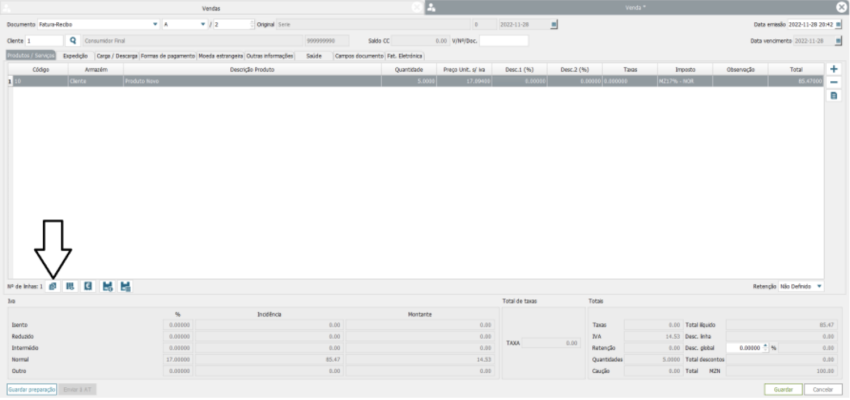Open the Data emissão calendar picker
The height and width of the screenshot is (400, 850).
[839, 23]
